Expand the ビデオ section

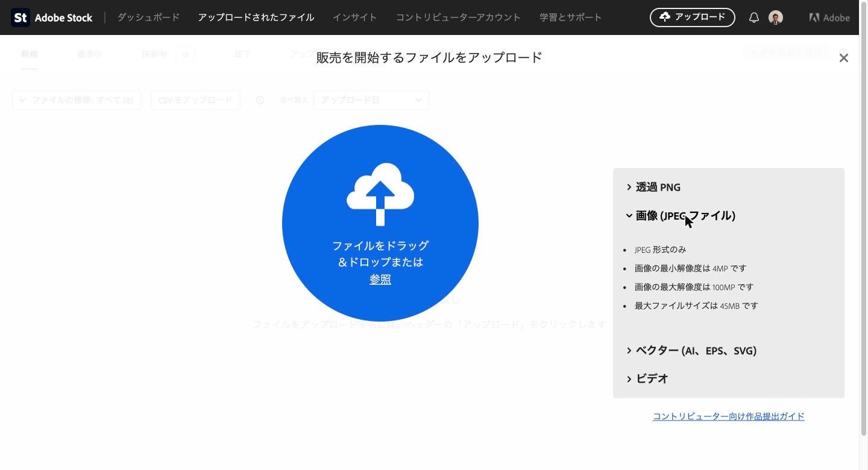[x=647, y=379]
